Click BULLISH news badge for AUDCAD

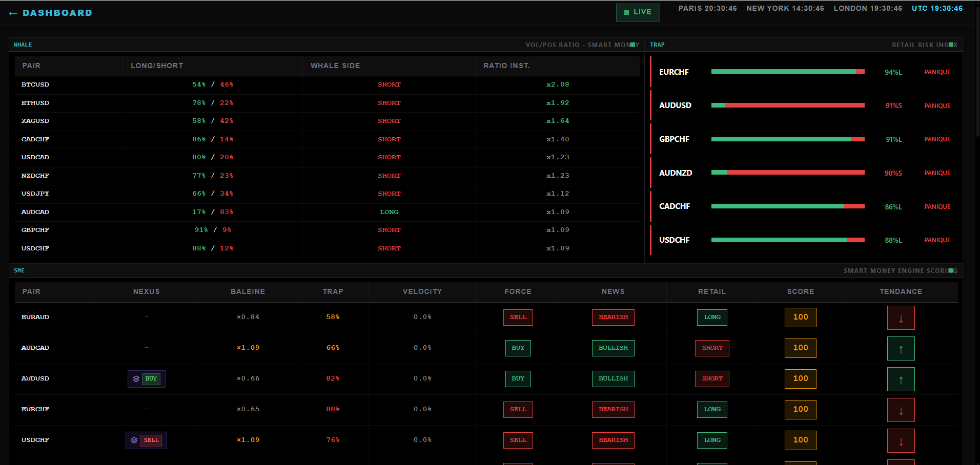(x=613, y=348)
